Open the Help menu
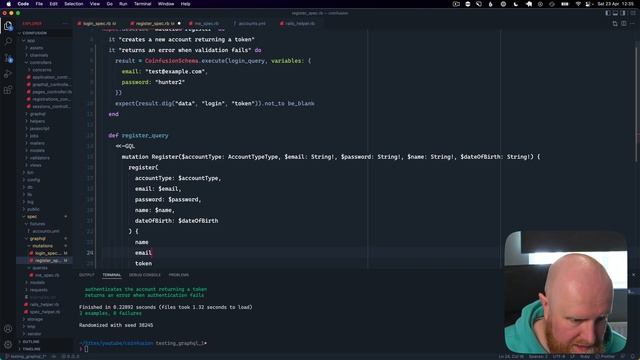Viewport: 640px width, 360px height. 185,4
